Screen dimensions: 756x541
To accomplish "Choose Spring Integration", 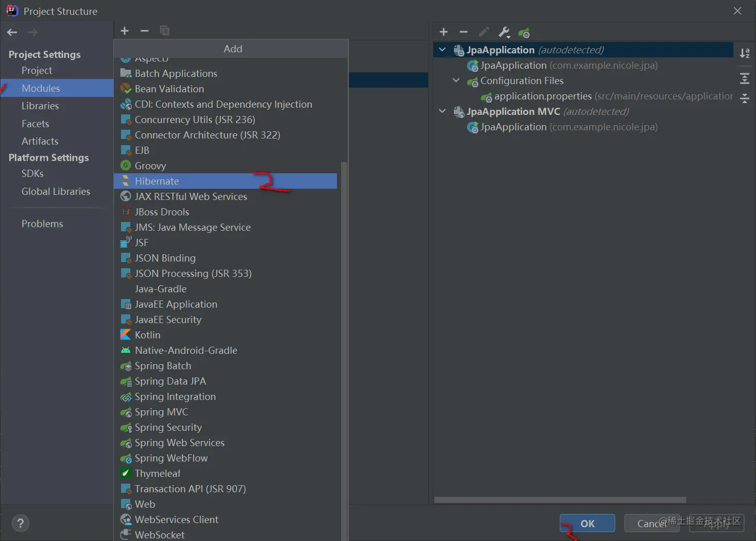I will point(225,396).
